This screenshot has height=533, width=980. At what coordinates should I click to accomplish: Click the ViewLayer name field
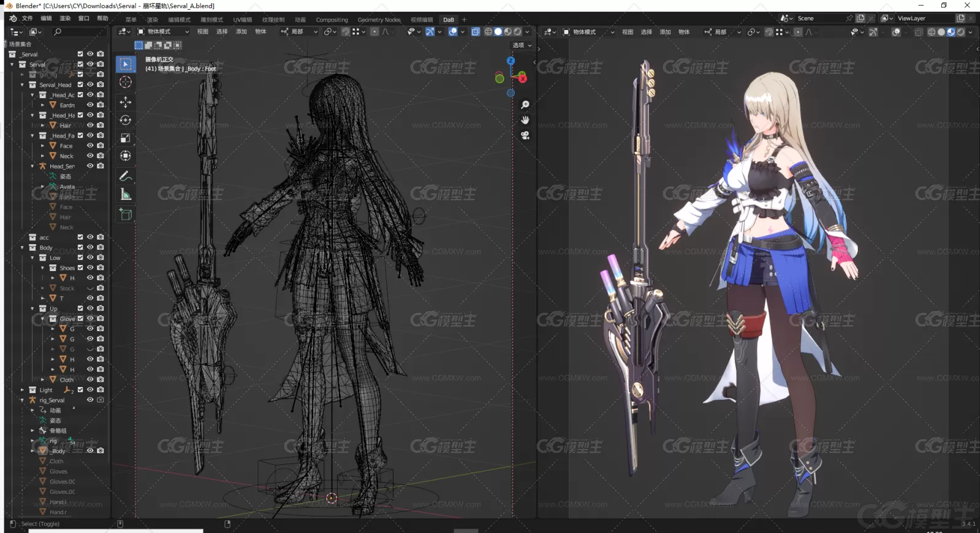[x=925, y=18]
